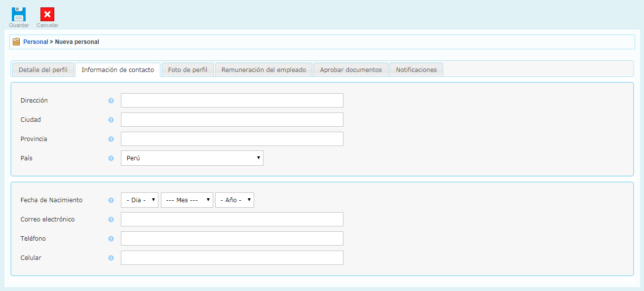Image resolution: width=644 pixels, height=291 pixels.
Task: Expand the Dia birth date dropdown
Action: tap(140, 200)
